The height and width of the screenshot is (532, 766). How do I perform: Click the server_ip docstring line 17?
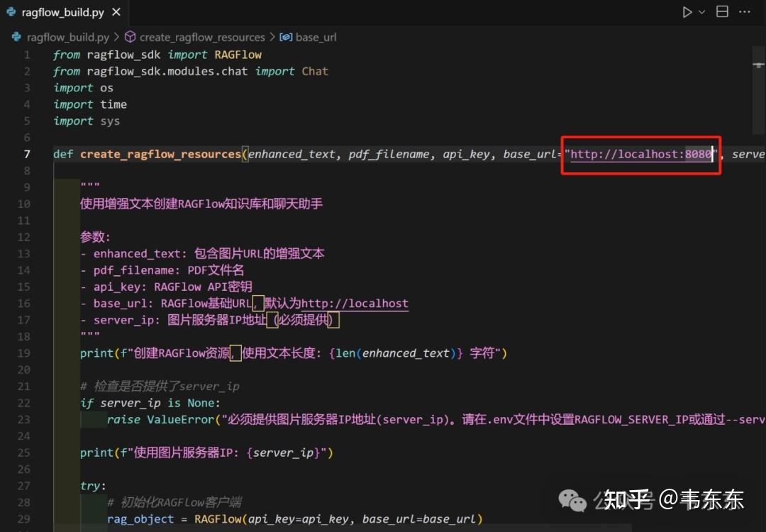click(x=209, y=320)
